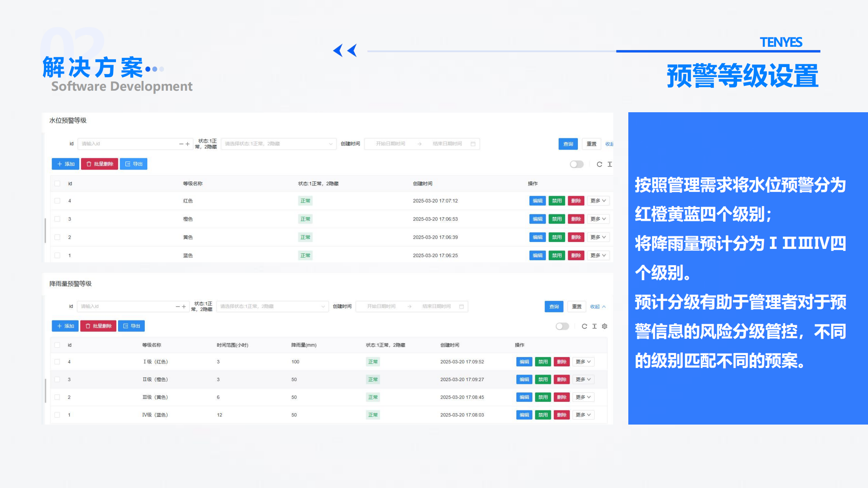
Task: Toggle the switch above water level table
Action: pyautogui.click(x=576, y=164)
